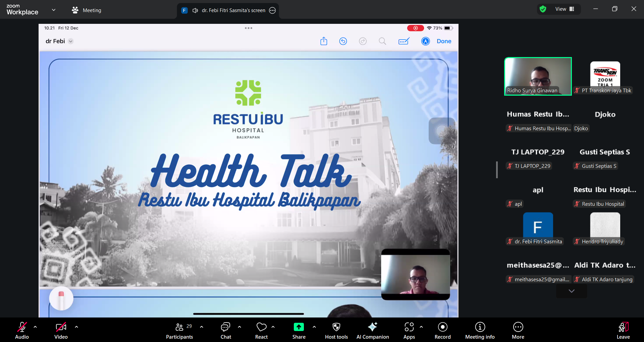Expand audio options arrow beside Audio

[35, 327]
